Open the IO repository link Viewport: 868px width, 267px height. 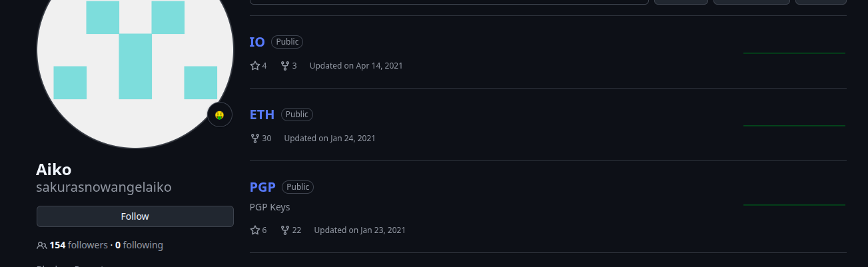click(x=257, y=42)
